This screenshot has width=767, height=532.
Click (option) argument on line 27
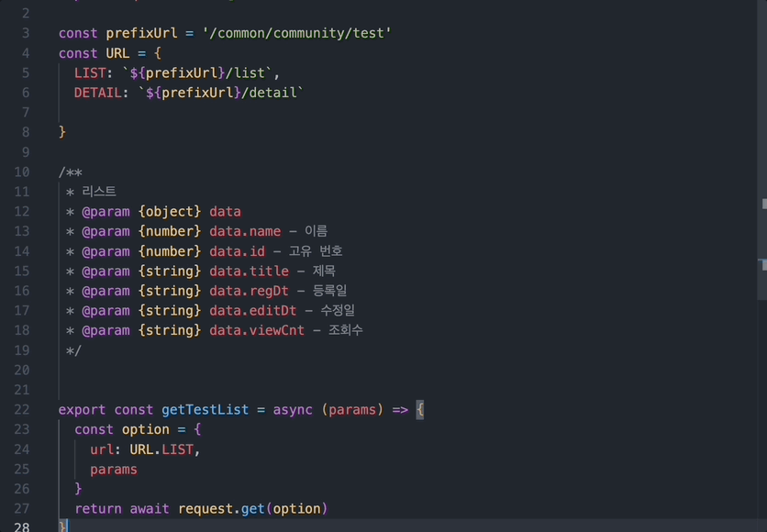(x=296, y=509)
